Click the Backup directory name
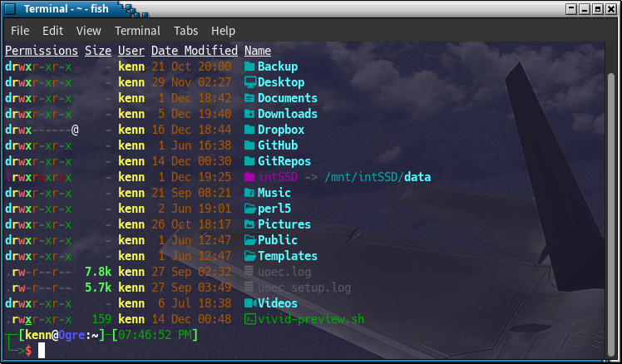Image resolution: width=622 pixels, height=364 pixels. coord(278,66)
